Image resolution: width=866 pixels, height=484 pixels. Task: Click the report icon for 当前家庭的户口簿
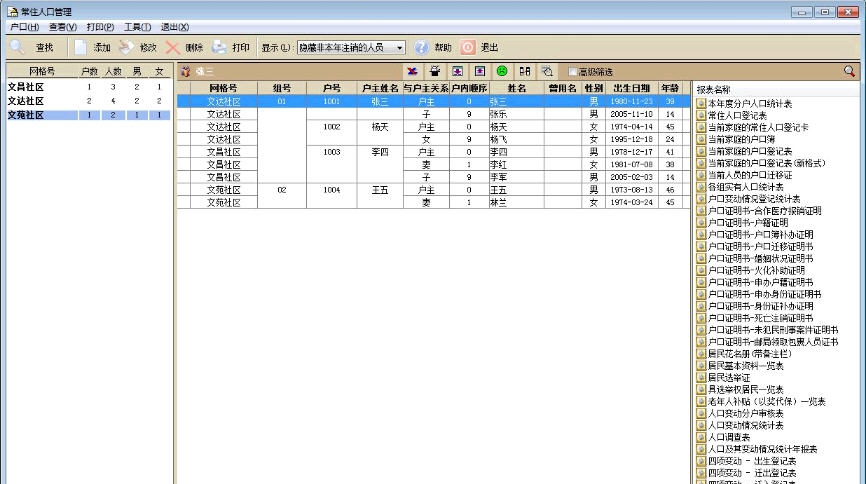coord(701,139)
